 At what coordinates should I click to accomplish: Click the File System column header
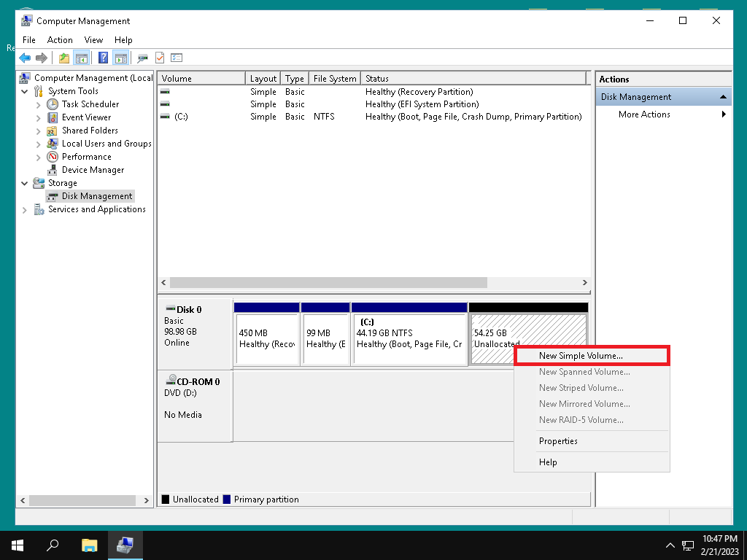click(x=334, y=79)
